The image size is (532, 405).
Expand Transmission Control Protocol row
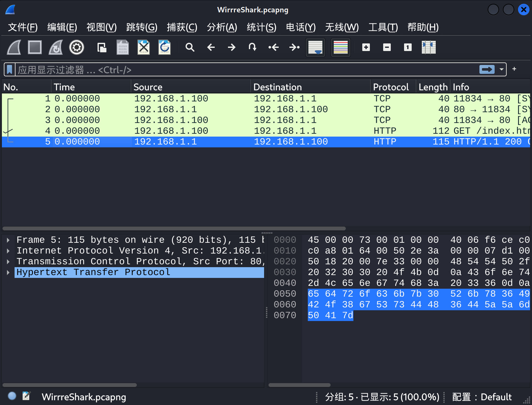[x=8, y=261]
